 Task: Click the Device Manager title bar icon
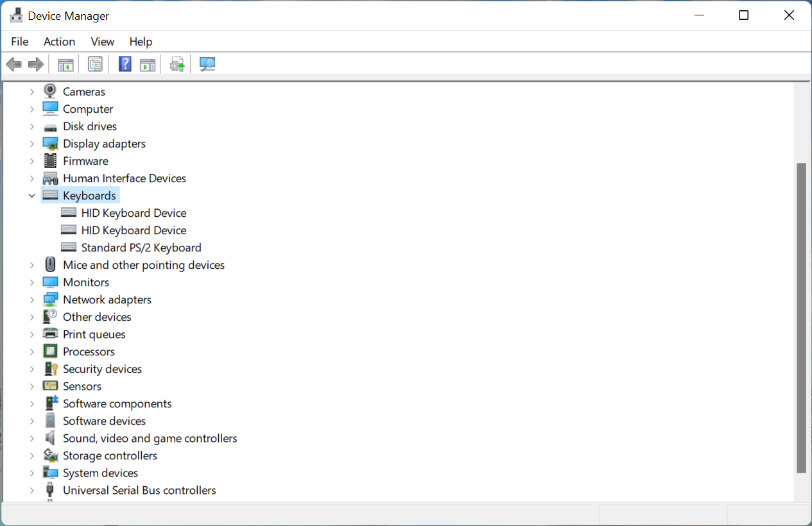(16, 15)
